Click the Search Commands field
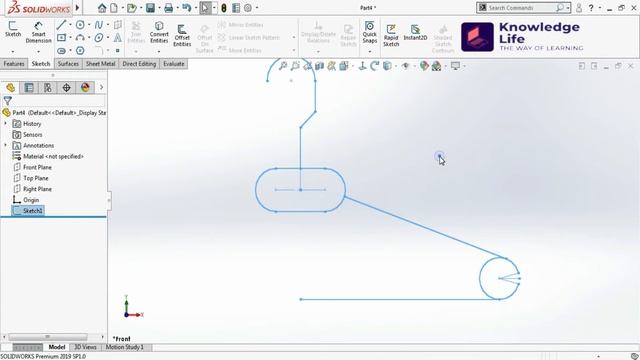The height and width of the screenshot is (360, 640). [x=523, y=8]
